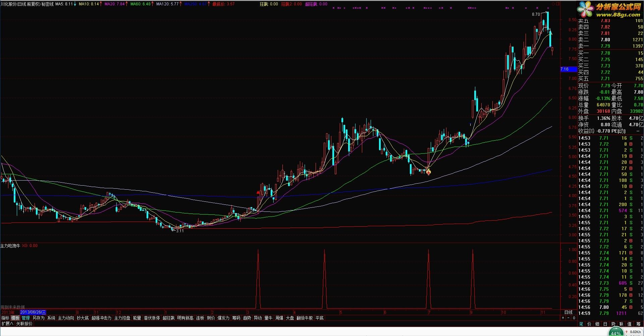This screenshot has width=644, height=336.
Task: Click the 日线 period selector
Action: click(x=569, y=312)
